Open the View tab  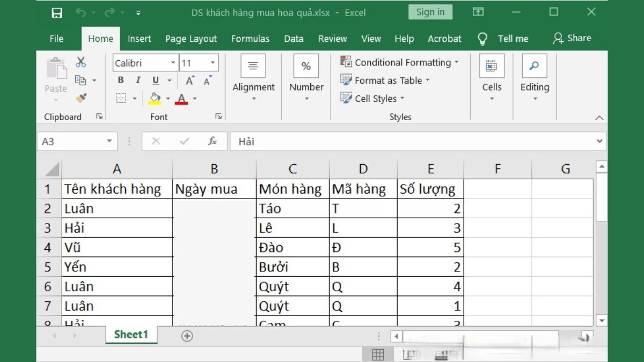371,39
